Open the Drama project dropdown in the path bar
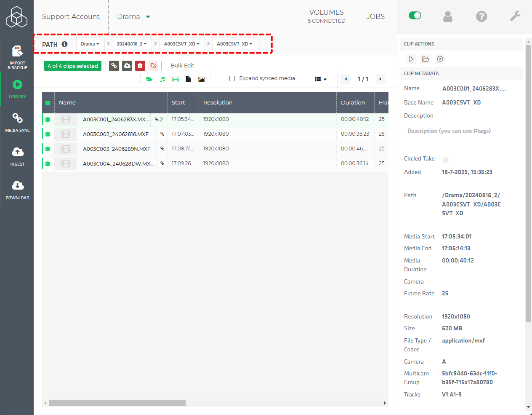Viewport: 532px width, 415px height. click(90, 44)
